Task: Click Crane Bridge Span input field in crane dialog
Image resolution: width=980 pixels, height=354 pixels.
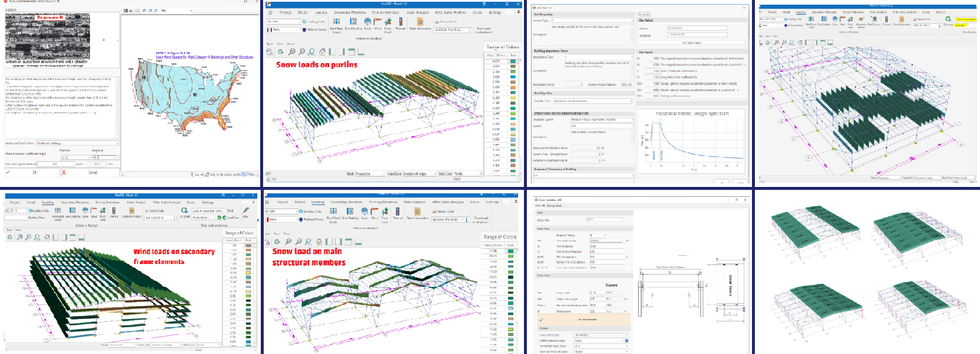Action: tap(607, 246)
